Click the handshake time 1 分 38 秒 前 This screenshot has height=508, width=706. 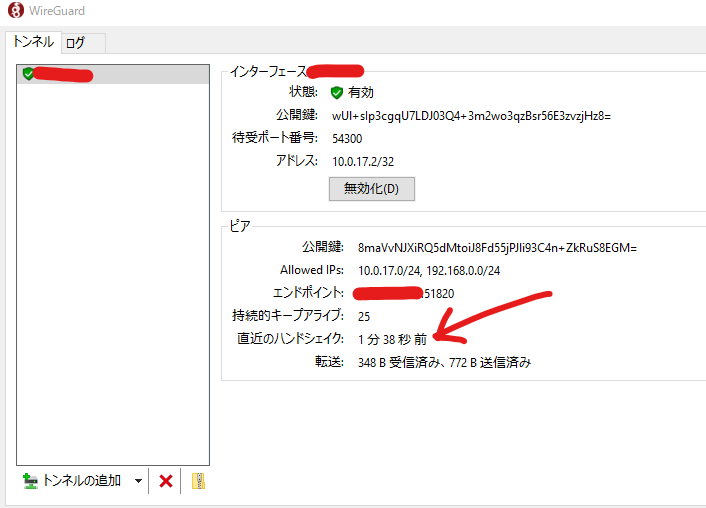pos(392,340)
